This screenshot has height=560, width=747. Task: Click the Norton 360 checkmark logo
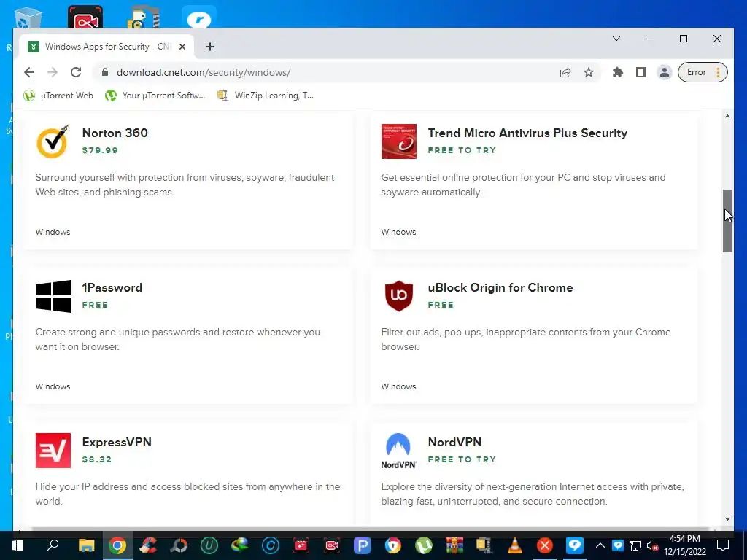point(53,141)
